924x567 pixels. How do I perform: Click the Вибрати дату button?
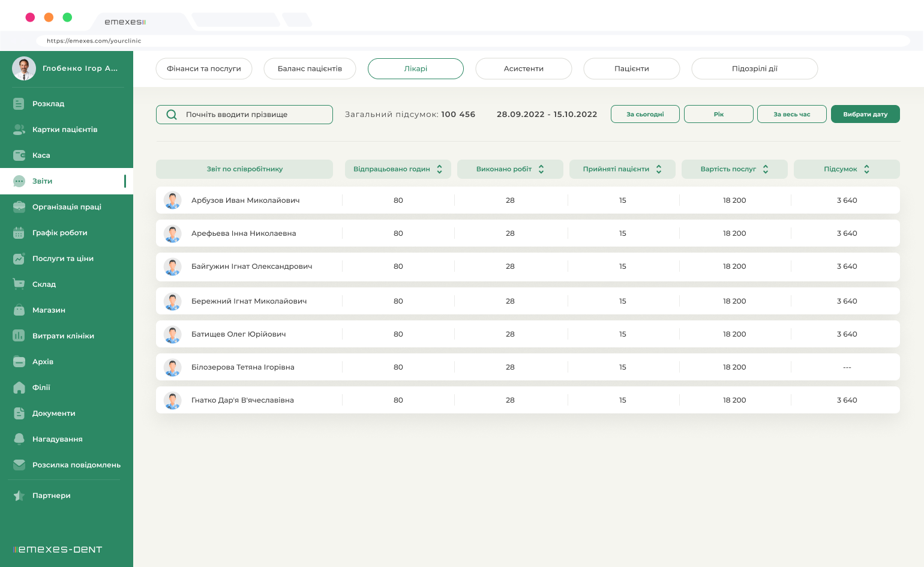click(865, 114)
